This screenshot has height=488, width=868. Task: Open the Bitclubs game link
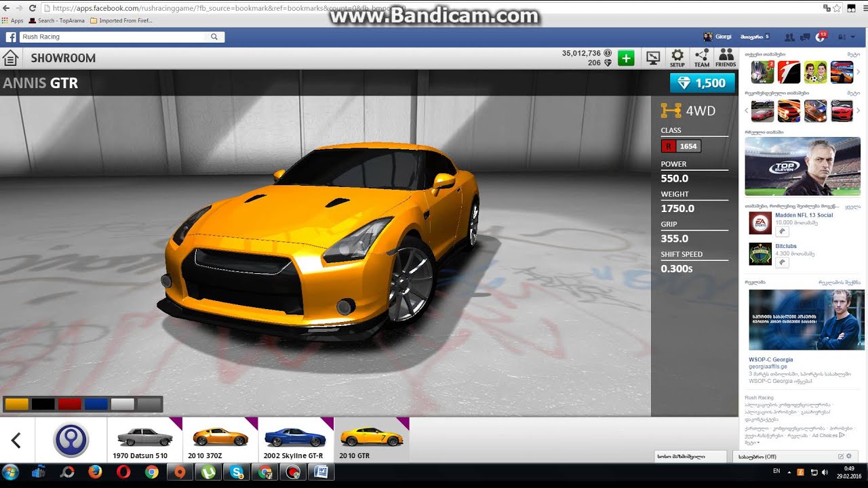(786, 246)
